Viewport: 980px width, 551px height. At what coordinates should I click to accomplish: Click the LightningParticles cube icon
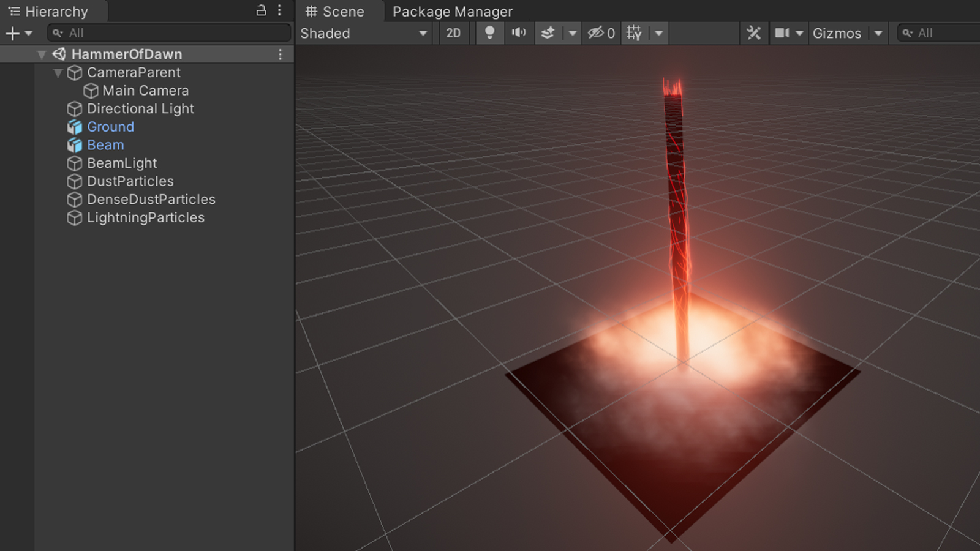(75, 218)
